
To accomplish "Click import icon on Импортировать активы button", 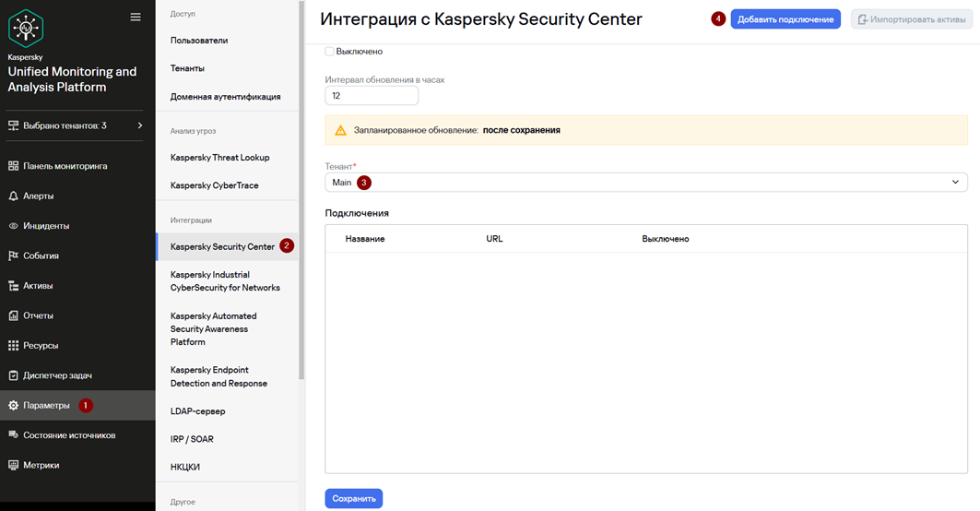I will click(x=863, y=19).
